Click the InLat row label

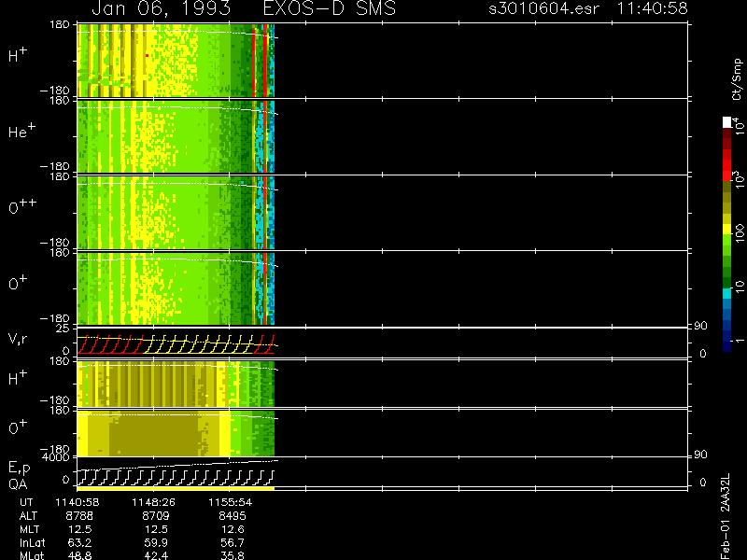click(33, 542)
